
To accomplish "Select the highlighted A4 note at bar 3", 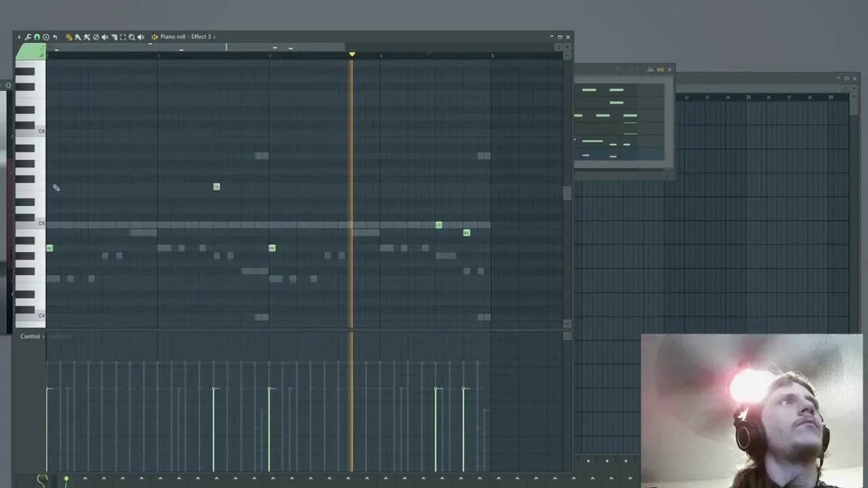I will pyautogui.click(x=272, y=248).
